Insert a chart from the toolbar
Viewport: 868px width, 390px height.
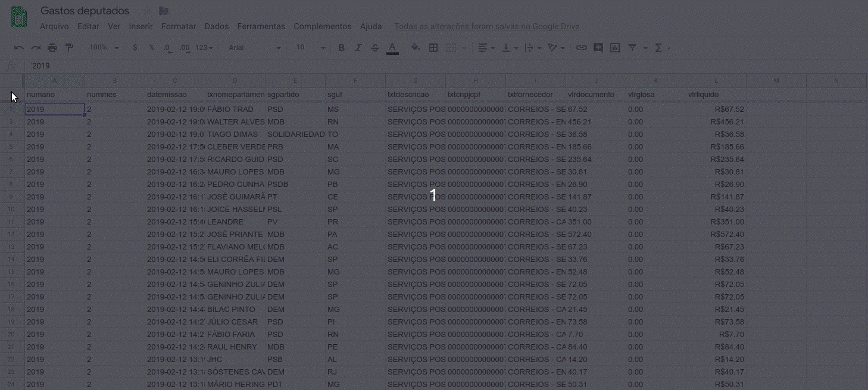click(x=614, y=48)
